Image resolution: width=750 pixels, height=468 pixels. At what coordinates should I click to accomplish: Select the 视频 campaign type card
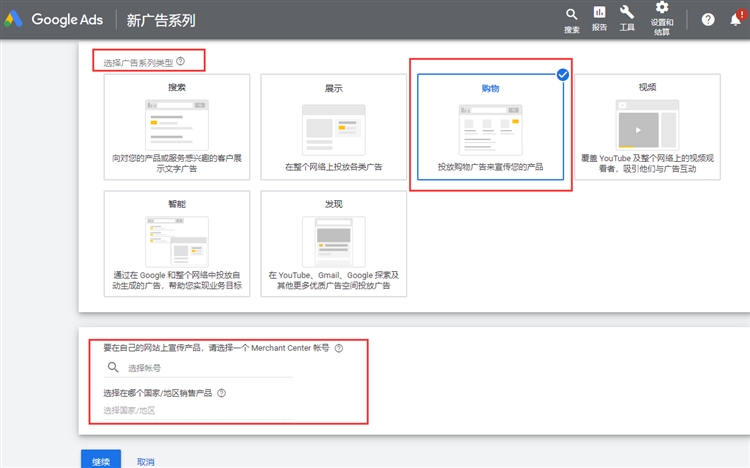tap(648, 127)
